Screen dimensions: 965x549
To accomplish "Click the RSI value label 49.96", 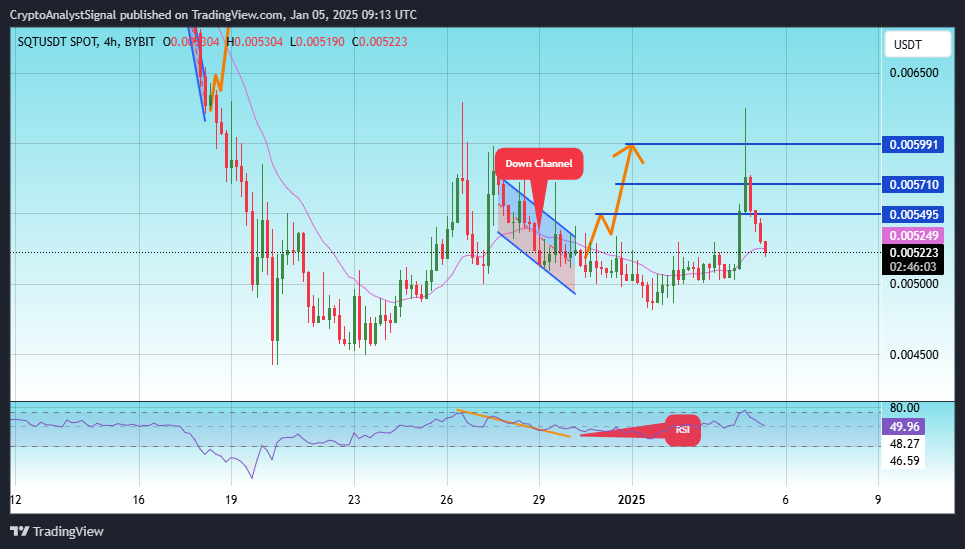I will tap(904, 427).
